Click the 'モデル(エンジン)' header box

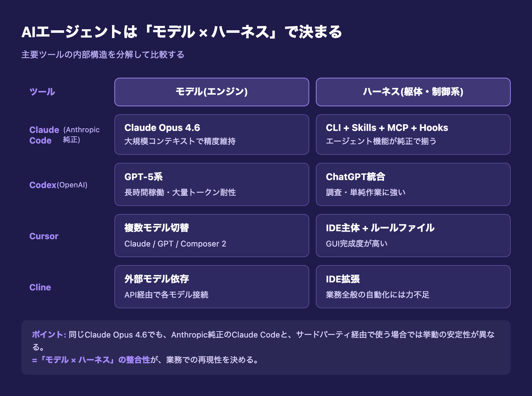pos(212,92)
